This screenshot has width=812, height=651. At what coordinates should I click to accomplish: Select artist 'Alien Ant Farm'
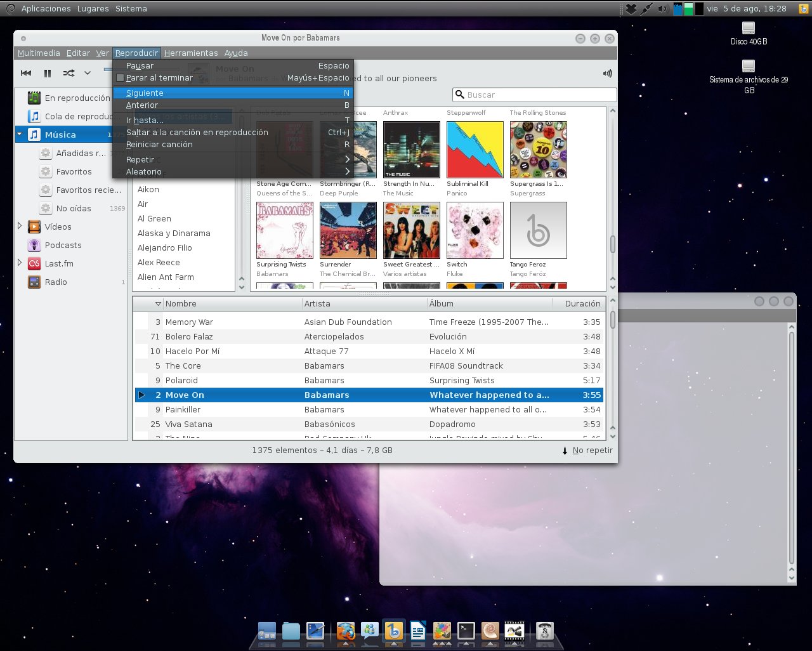pyautogui.click(x=184, y=277)
